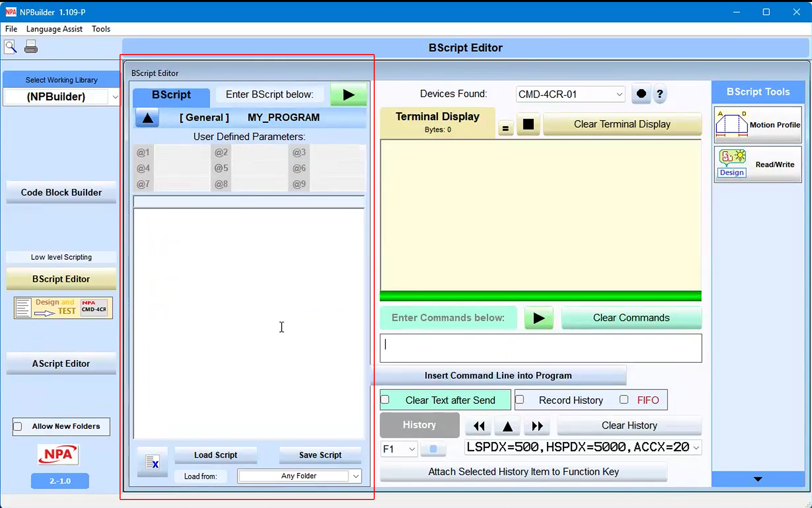Click the up triangle beside [ General ]
The image size is (812, 508).
point(148,118)
